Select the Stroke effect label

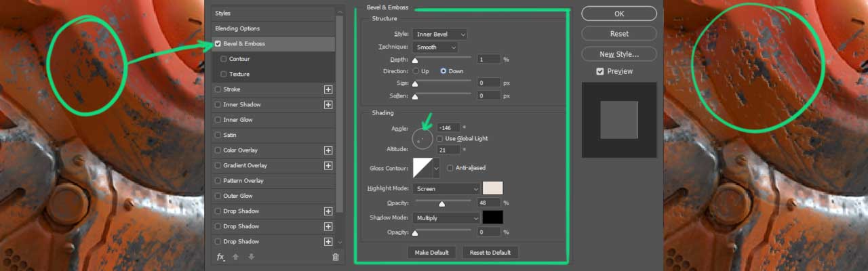tap(231, 89)
